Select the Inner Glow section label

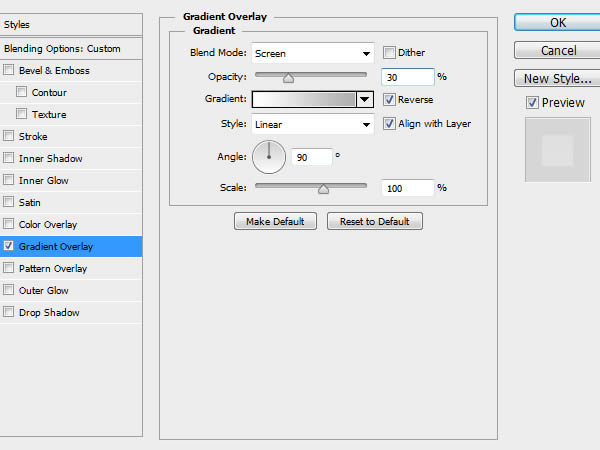(44, 180)
